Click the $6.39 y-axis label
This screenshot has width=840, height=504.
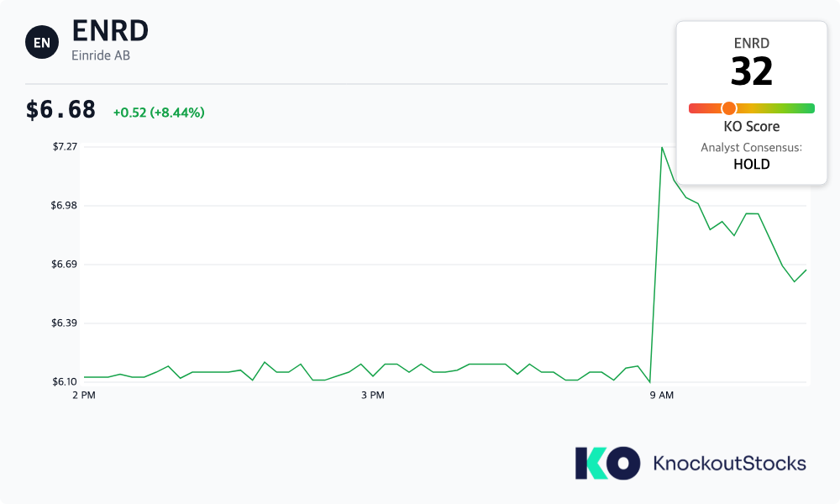coord(65,323)
